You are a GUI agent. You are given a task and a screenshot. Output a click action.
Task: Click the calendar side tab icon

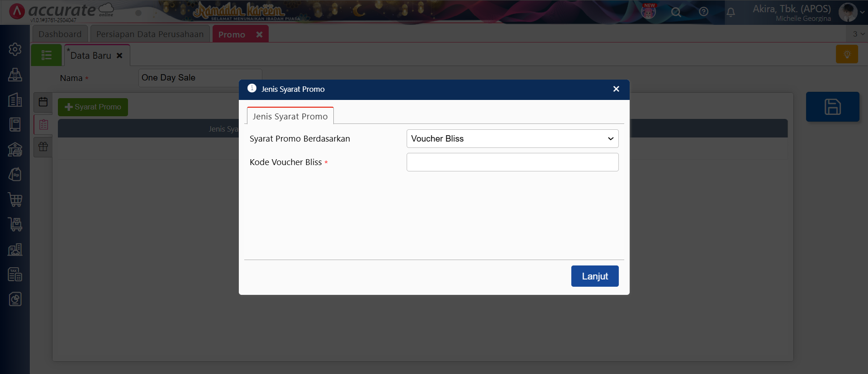coord(43,102)
